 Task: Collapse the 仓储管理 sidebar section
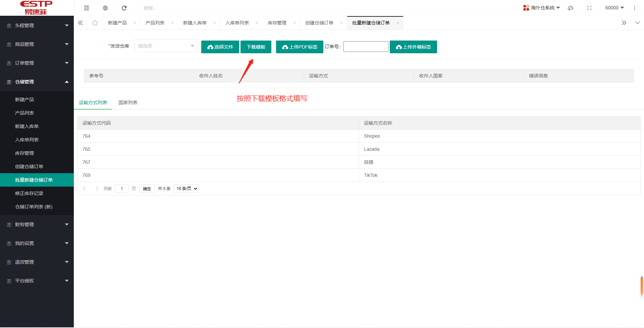37,82
